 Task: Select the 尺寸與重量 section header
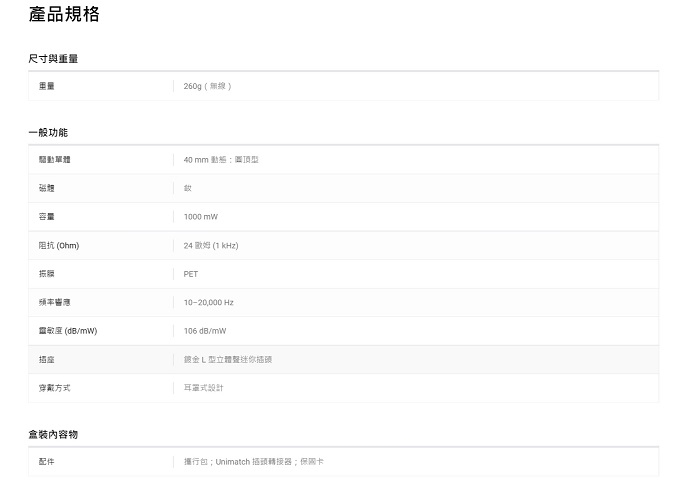[x=53, y=59]
